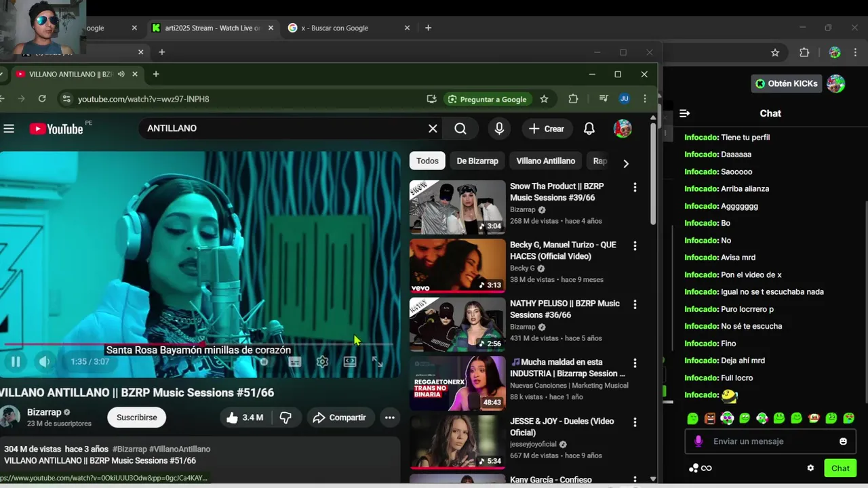Click Preguntar a Google button
The width and height of the screenshot is (868, 488).
[488, 99]
